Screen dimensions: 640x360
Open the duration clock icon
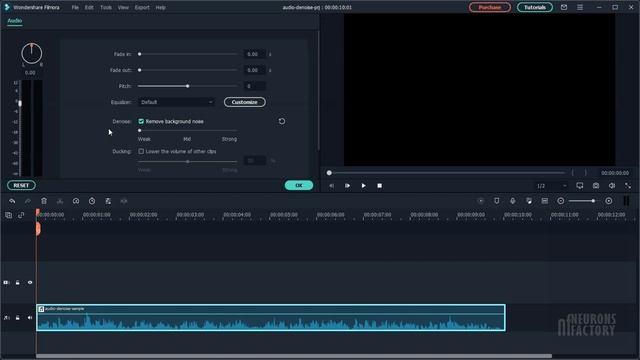pos(92,201)
